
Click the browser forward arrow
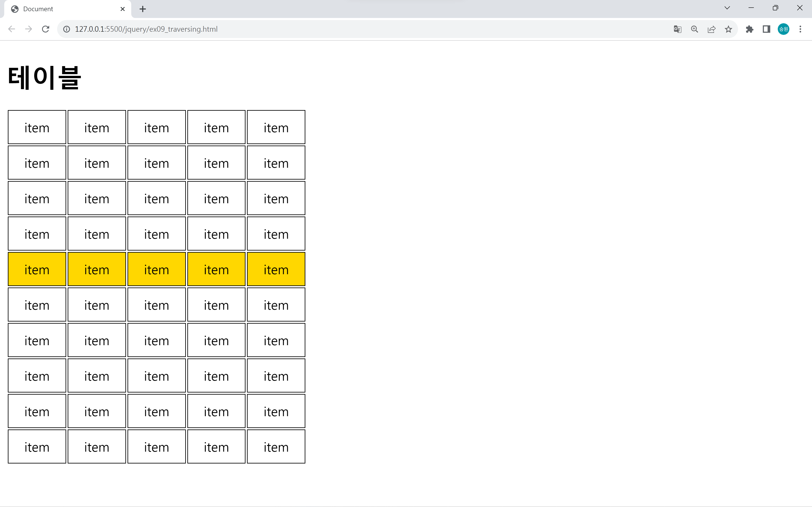[29, 29]
